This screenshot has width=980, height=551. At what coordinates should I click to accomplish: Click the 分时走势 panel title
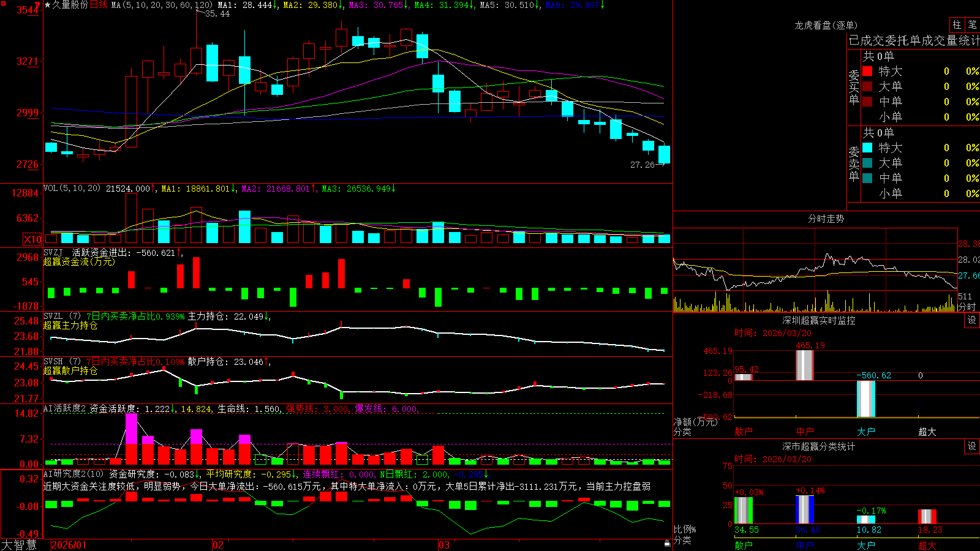pyautogui.click(x=826, y=219)
